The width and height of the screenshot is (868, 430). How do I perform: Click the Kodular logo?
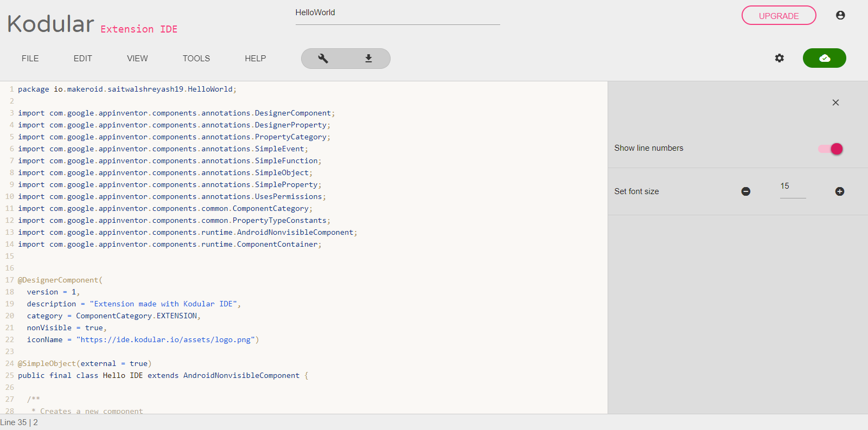(x=51, y=24)
